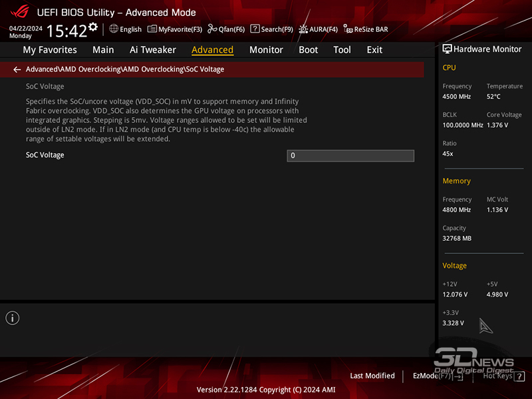Click the Hardware Monitor panel title
This screenshot has width=532, height=399.
tap(487, 49)
